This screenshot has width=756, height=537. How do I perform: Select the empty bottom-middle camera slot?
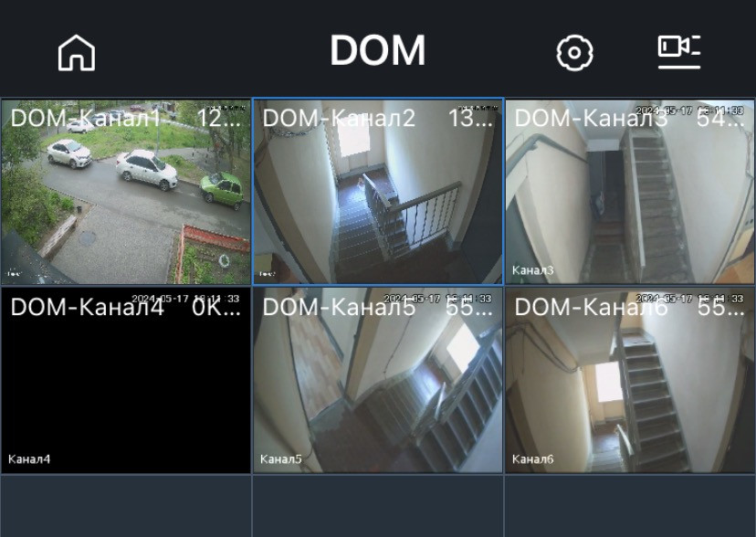coord(378,506)
